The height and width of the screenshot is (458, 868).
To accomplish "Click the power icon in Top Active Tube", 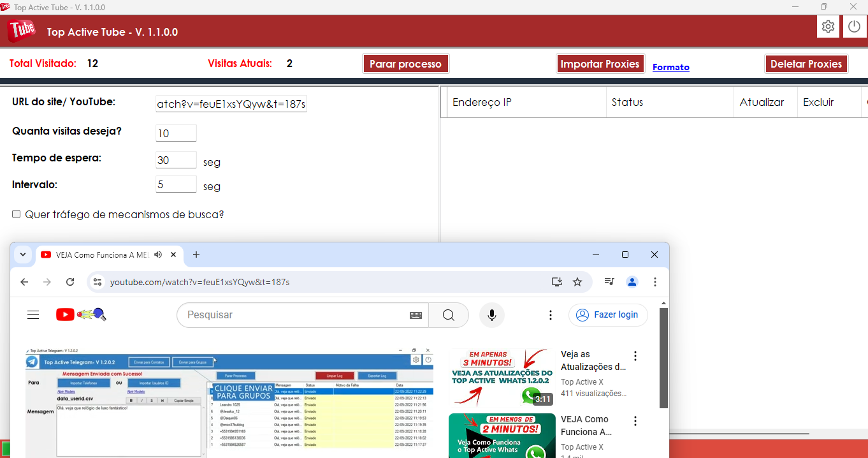I will pyautogui.click(x=854, y=27).
